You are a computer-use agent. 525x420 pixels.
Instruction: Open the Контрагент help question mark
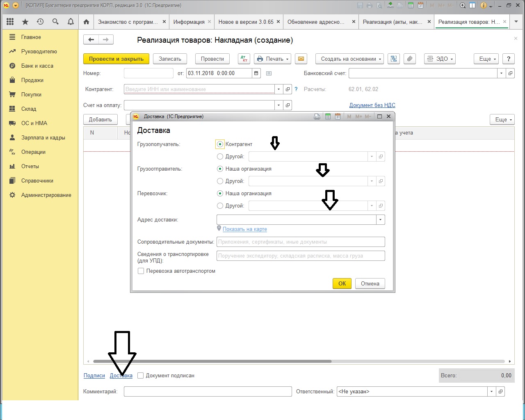tap(296, 89)
